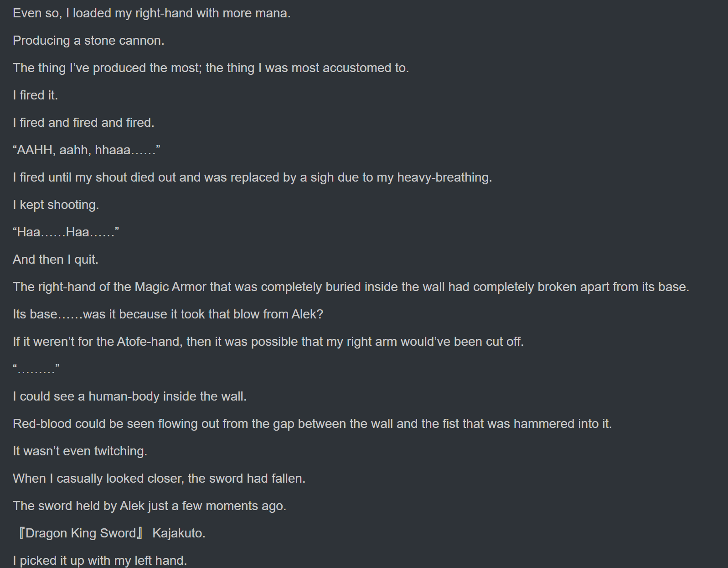
Task: Click the line 'Producing a stone cannon.'
Action: point(88,41)
